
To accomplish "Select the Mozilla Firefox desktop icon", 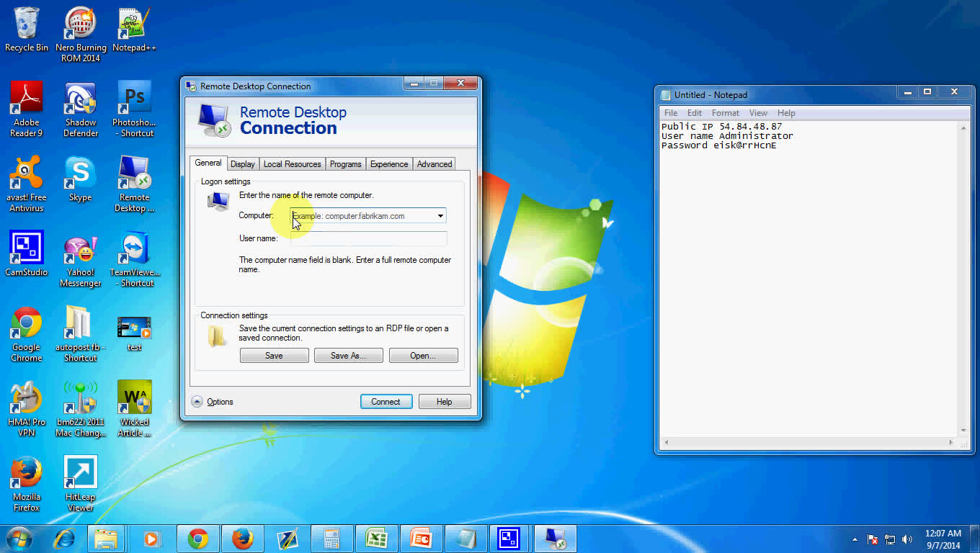I will (27, 483).
